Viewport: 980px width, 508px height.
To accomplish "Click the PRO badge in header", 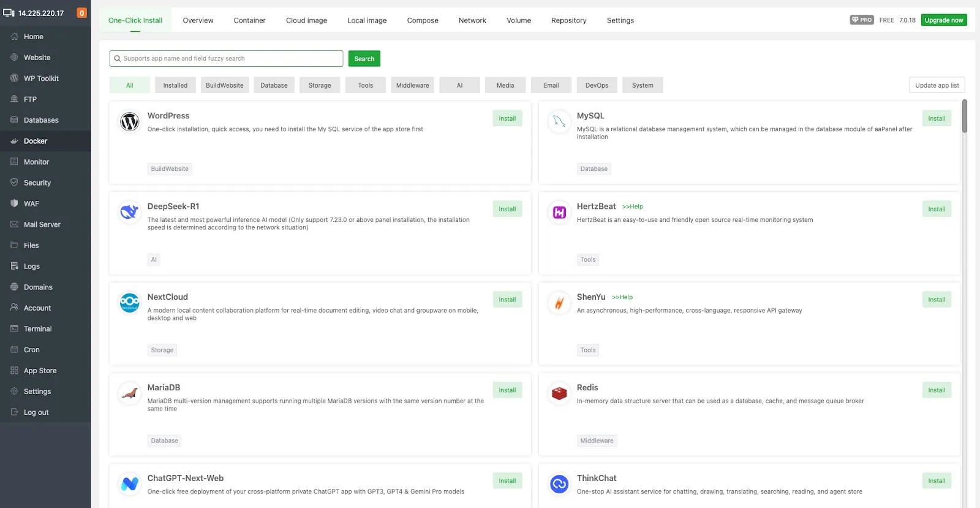I will 861,20.
